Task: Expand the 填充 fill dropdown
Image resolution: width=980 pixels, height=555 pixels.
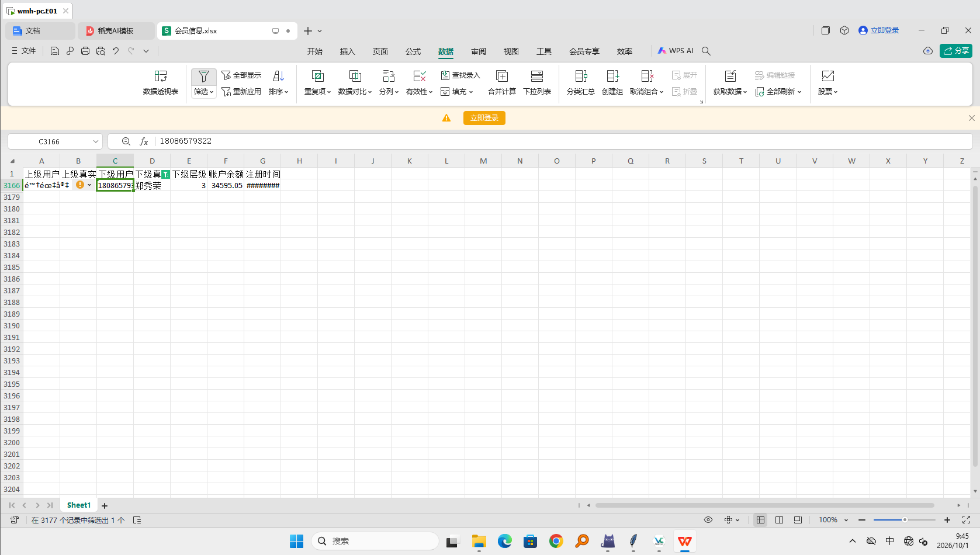Action: [470, 92]
